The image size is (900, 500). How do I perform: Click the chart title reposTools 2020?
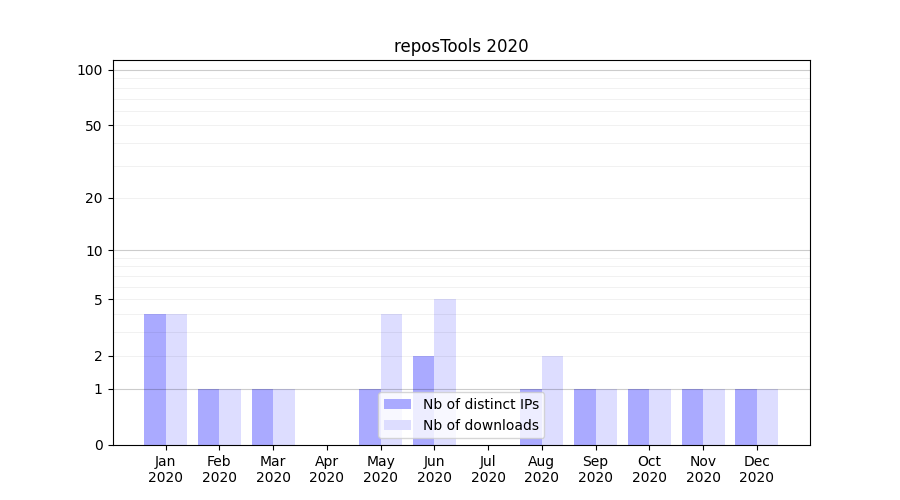click(x=461, y=46)
